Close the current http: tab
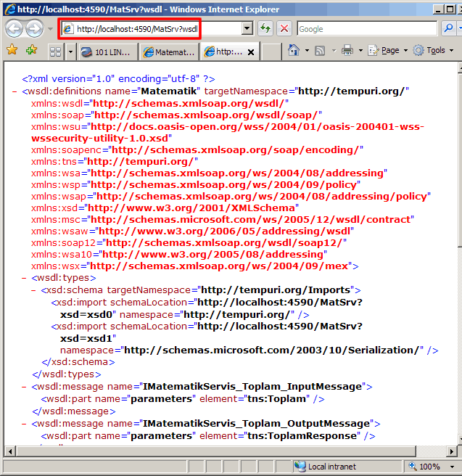Image resolution: width=462 pixels, height=476 pixels. click(x=252, y=52)
